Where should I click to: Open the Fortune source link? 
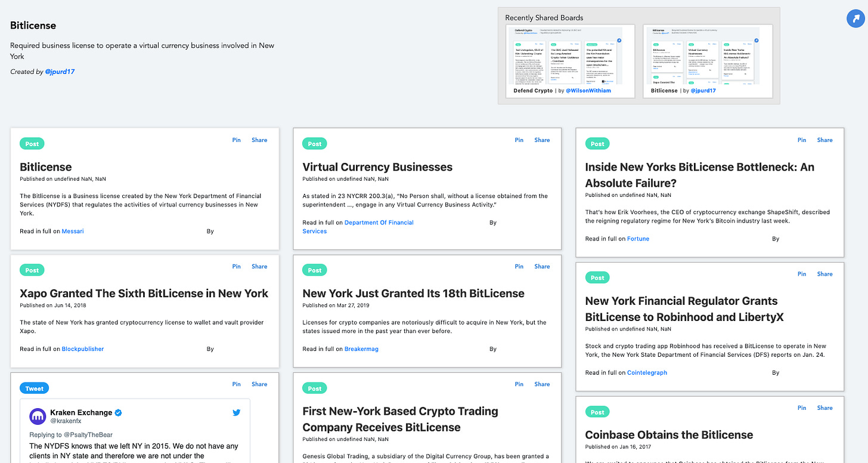(638, 239)
